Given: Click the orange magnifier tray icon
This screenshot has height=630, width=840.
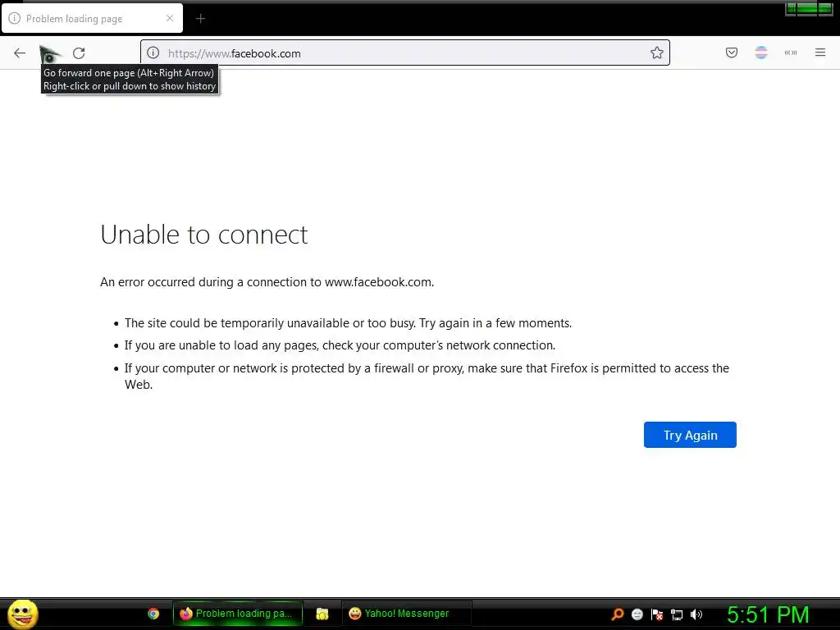Looking at the screenshot, I should pos(617,614).
